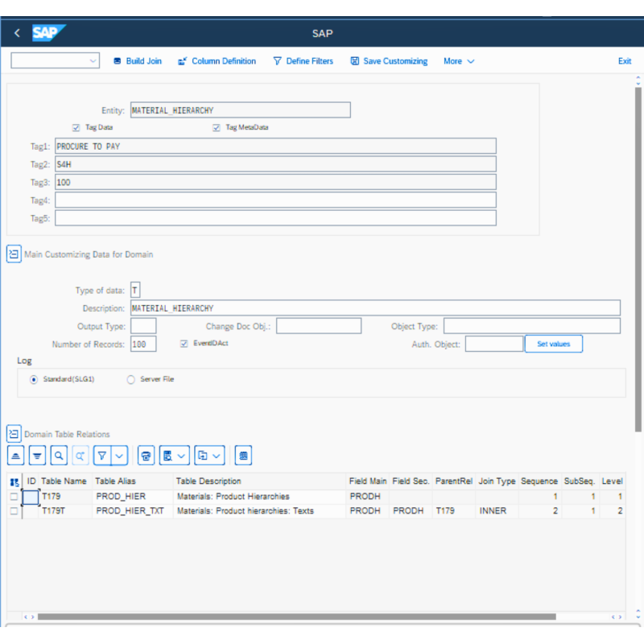Click the sort ascending icon in table toolbar

coord(16,456)
